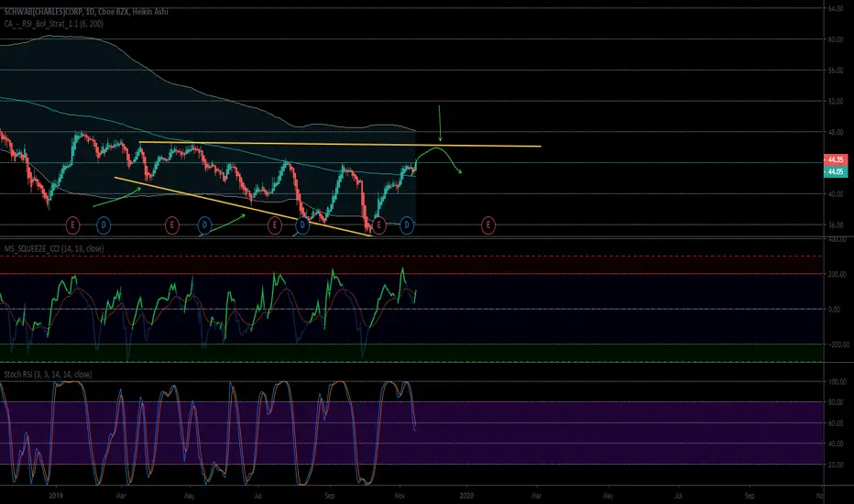The width and height of the screenshot is (854, 504).
Task: Click the Mar label right after 2020
Action: pos(536,496)
